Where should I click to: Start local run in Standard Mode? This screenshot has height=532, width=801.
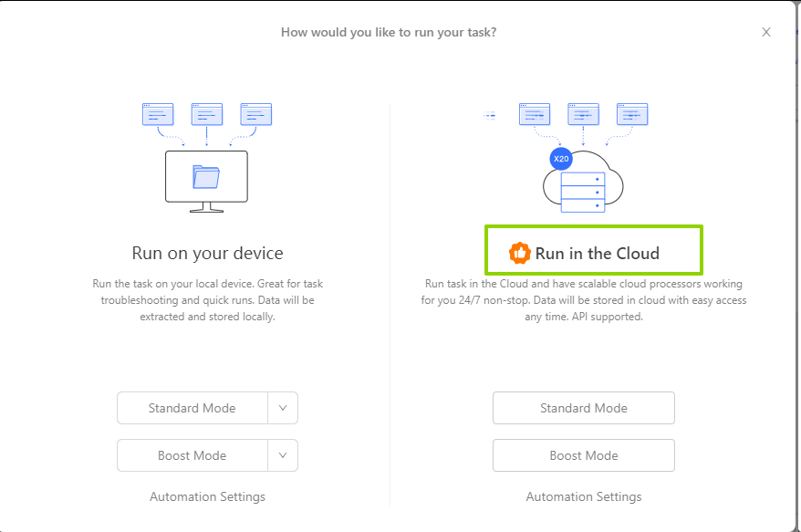(x=192, y=408)
